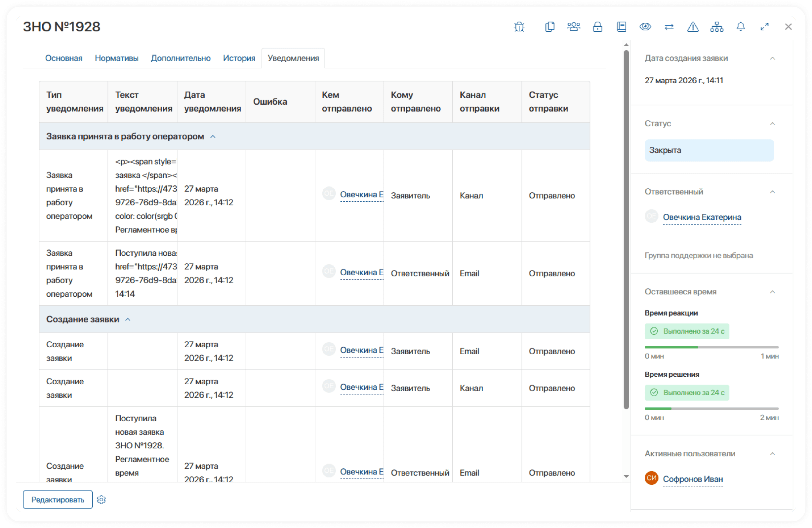Collapse the 'Заявка принята в работу оператором' group

213,137
